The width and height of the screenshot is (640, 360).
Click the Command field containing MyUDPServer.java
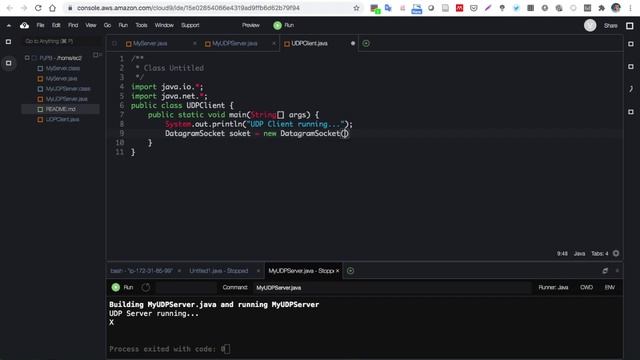(392, 287)
